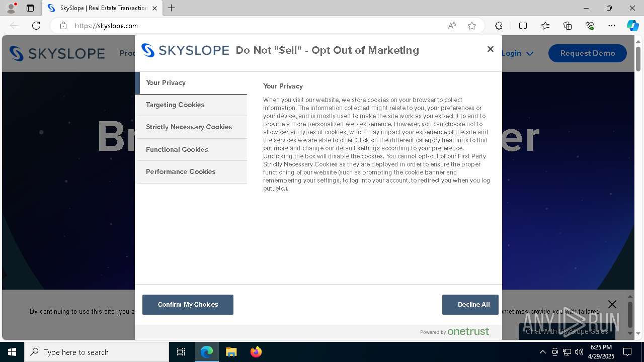Open network settings tray icon
Viewport: 644px width, 362px height.
(x=567, y=352)
